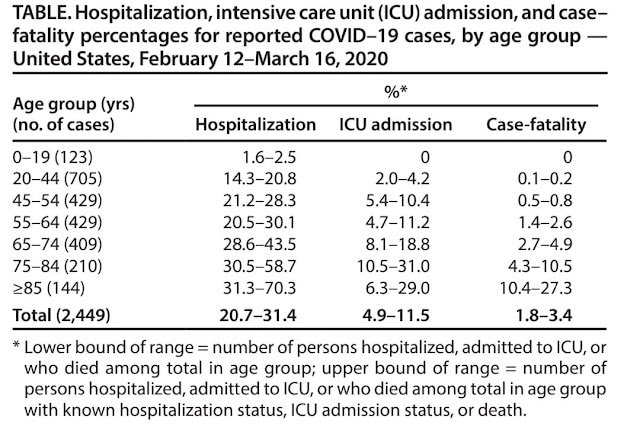640x439 pixels.
Task: Select the 75–84 (210) age row
Action: 309,266
